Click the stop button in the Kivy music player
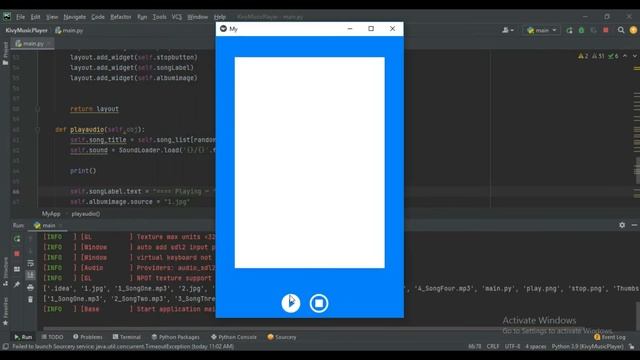Screen dimensions: 640x360 (319, 303)
